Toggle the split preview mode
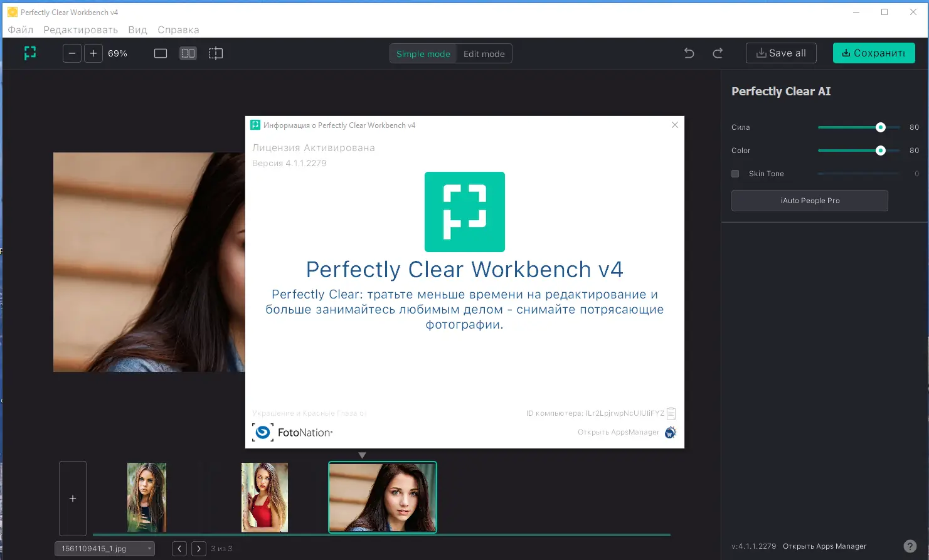The width and height of the screenshot is (929, 560). [x=215, y=53]
